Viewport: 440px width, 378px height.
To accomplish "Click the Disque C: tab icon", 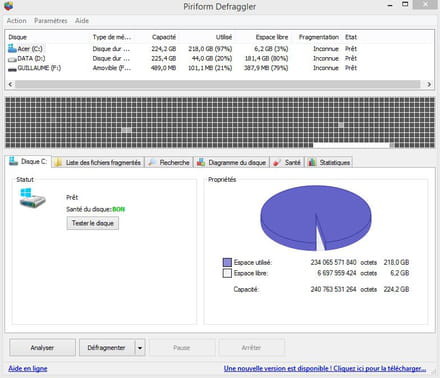I will (x=13, y=161).
